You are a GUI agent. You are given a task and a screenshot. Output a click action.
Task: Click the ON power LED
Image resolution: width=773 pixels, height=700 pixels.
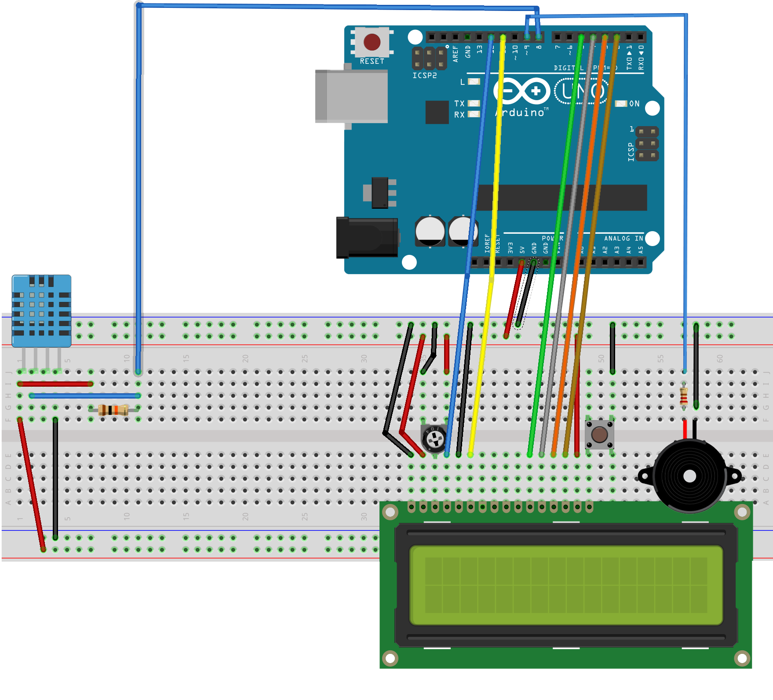coord(621,104)
